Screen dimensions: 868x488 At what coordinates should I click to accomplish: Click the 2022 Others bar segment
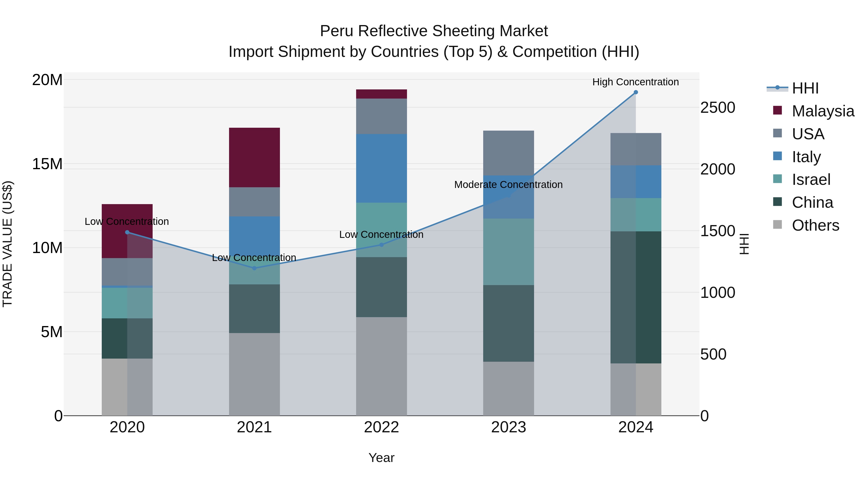point(381,366)
